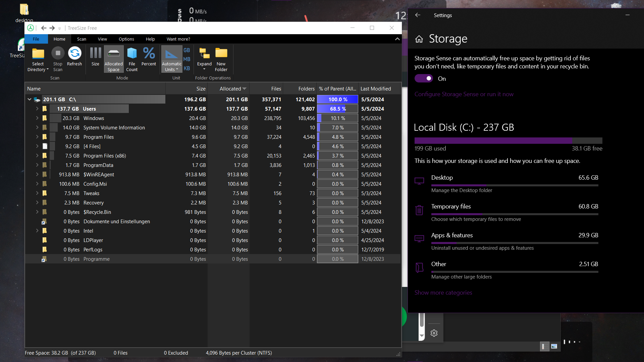644x362 pixels.
Task: Sort by Files column header
Action: click(x=266, y=88)
